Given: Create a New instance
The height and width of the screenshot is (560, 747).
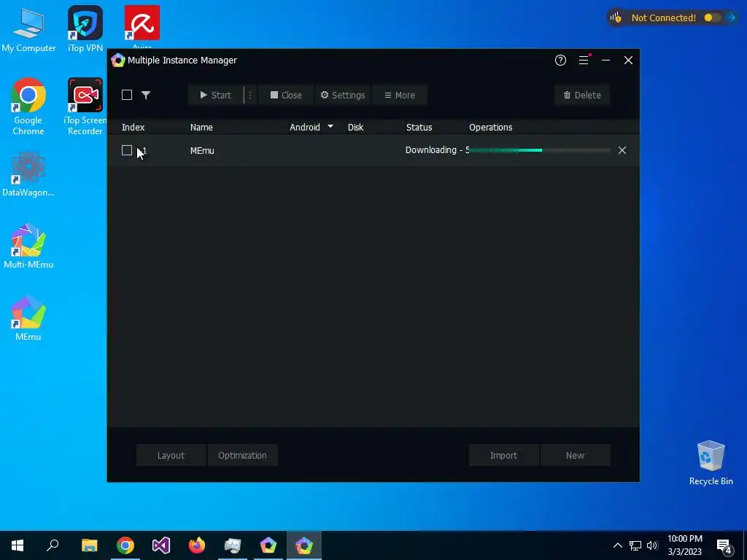Looking at the screenshot, I should 575,455.
